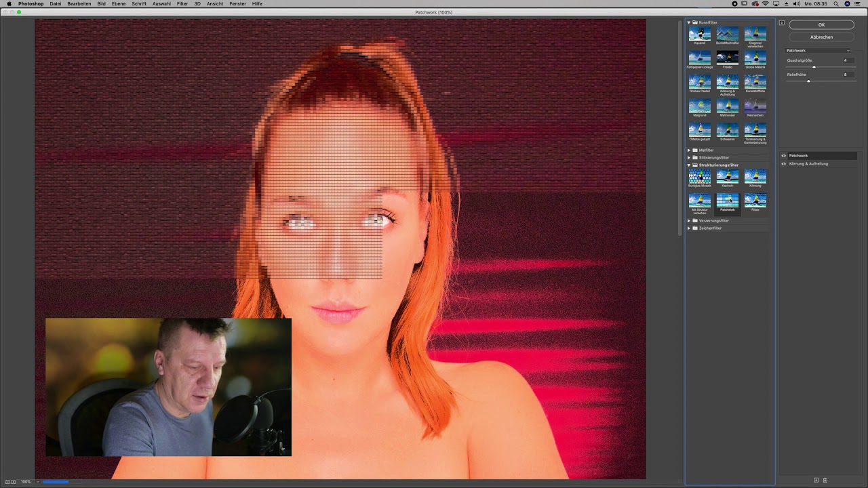Image resolution: width=868 pixels, height=488 pixels.
Task: Select the Ölfarbe getupft filter thumbnail
Action: (700, 129)
